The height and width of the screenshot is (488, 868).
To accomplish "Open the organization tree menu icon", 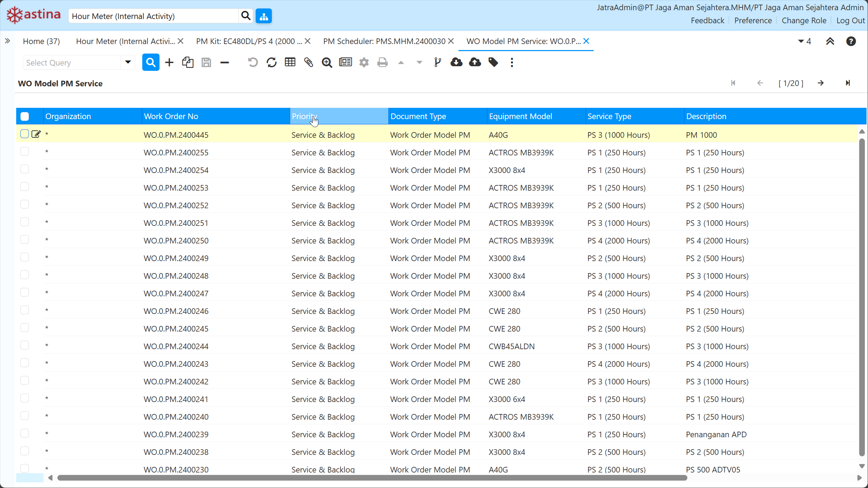I will click(264, 16).
